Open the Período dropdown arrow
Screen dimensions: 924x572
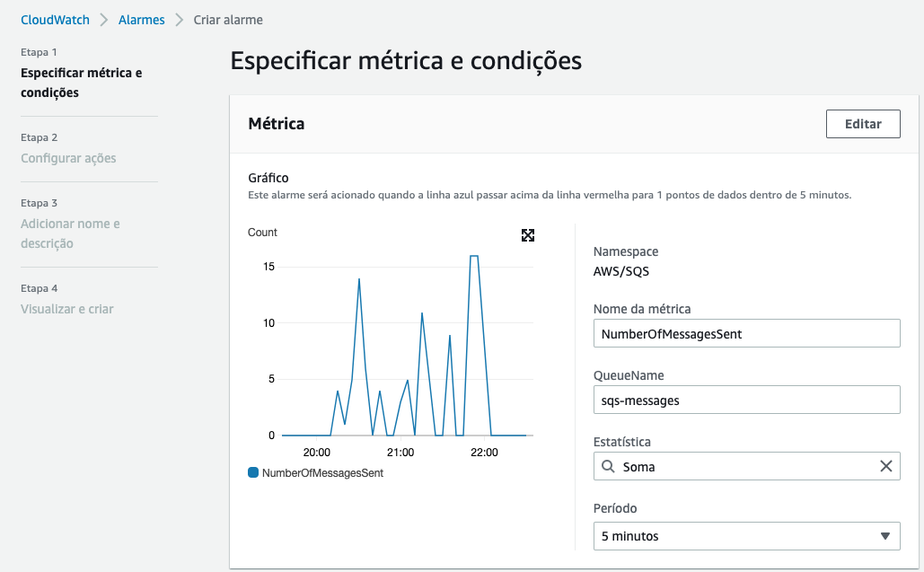point(885,536)
